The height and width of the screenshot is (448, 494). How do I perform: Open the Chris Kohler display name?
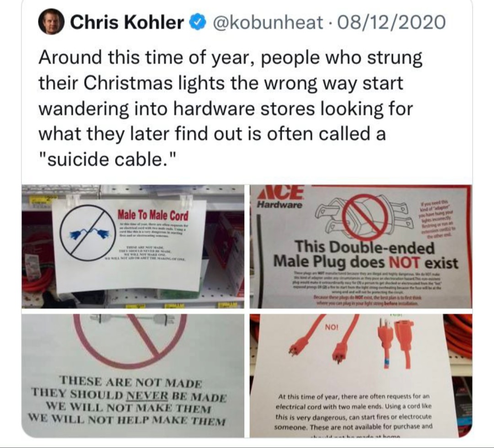127,22
